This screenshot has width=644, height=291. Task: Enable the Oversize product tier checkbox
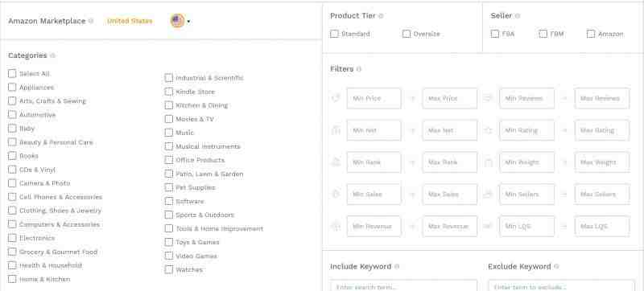[x=407, y=34]
